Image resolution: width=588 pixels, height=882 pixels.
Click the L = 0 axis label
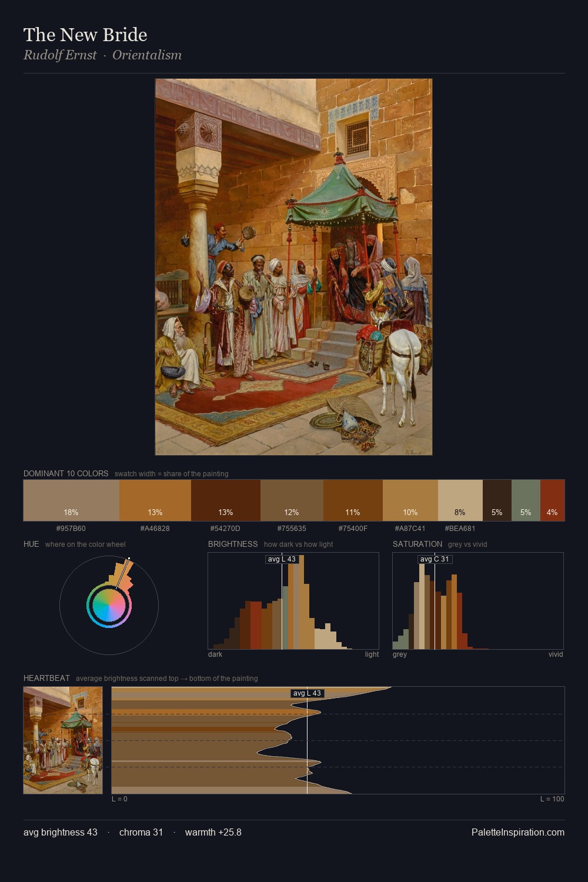pyautogui.click(x=119, y=799)
